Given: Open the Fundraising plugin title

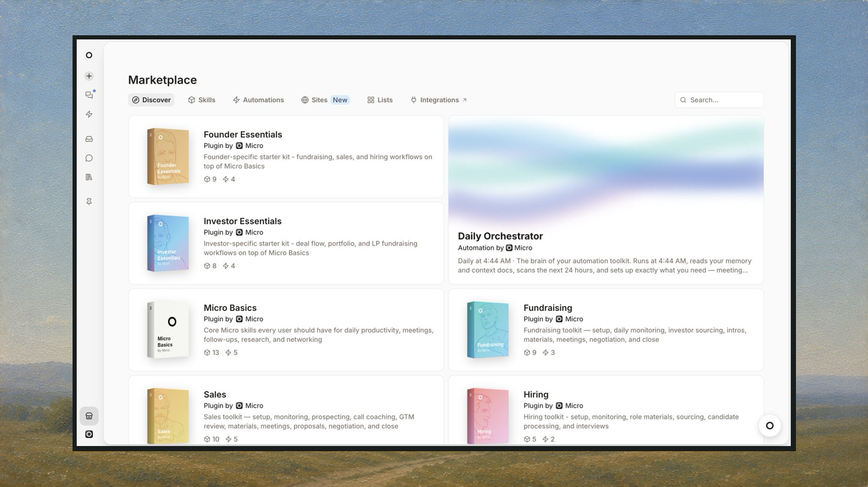Looking at the screenshot, I should click(x=548, y=308).
